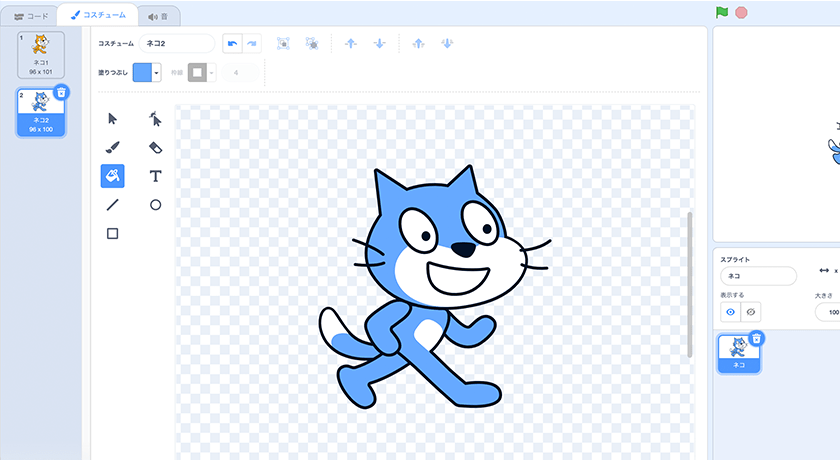Show the sprite with the eye button
The height and width of the screenshot is (460, 840).
[730, 312]
